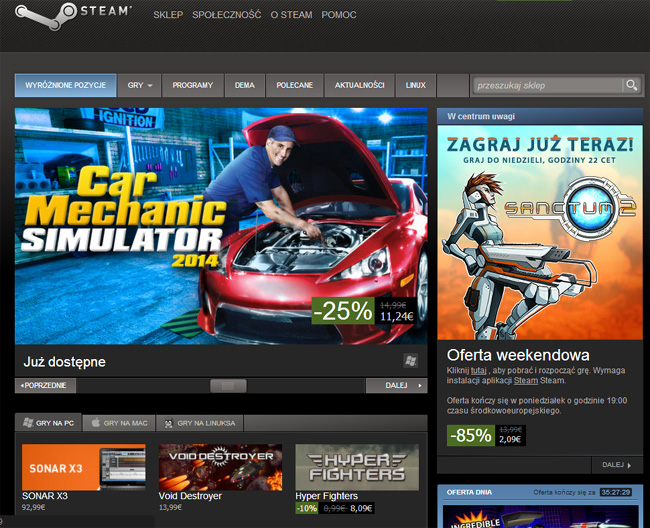This screenshot has height=528, width=650.
Task: Open the Car Mechanic Simulator 2014 banner
Action: click(x=221, y=226)
